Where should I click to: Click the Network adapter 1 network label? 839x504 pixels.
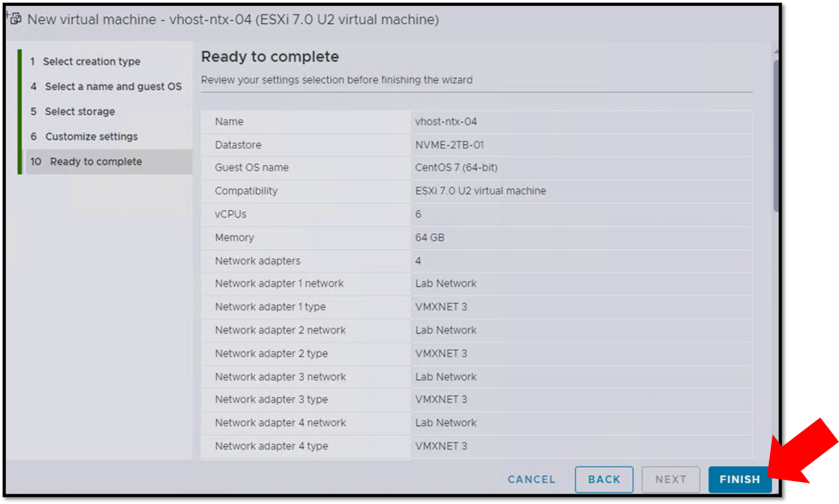279,284
